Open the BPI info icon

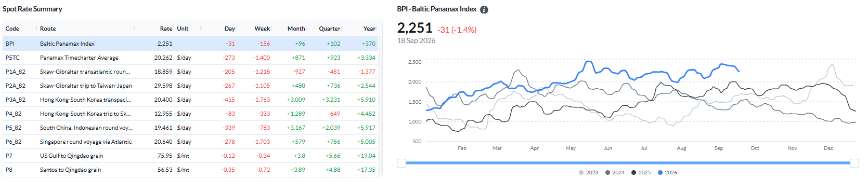(484, 9)
